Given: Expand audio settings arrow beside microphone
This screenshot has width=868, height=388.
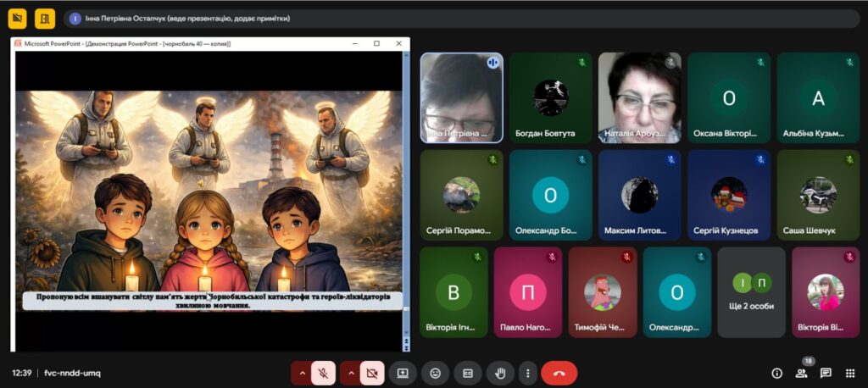Looking at the screenshot, I should [301, 373].
